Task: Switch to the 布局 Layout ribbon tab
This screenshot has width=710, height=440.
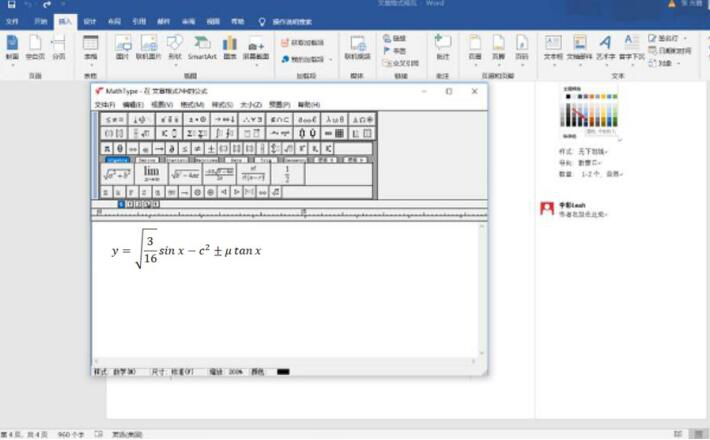Action: [x=114, y=21]
